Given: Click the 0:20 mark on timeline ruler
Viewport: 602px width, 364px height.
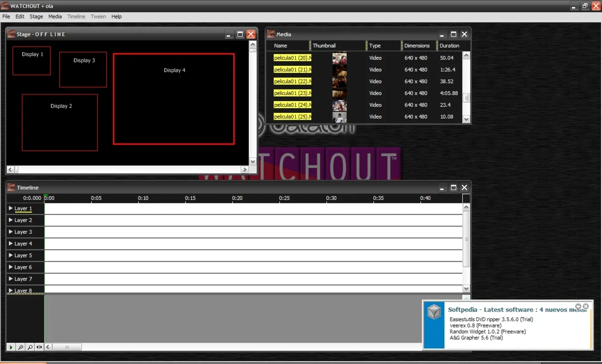Looking at the screenshot, I should tap(237, 198).
